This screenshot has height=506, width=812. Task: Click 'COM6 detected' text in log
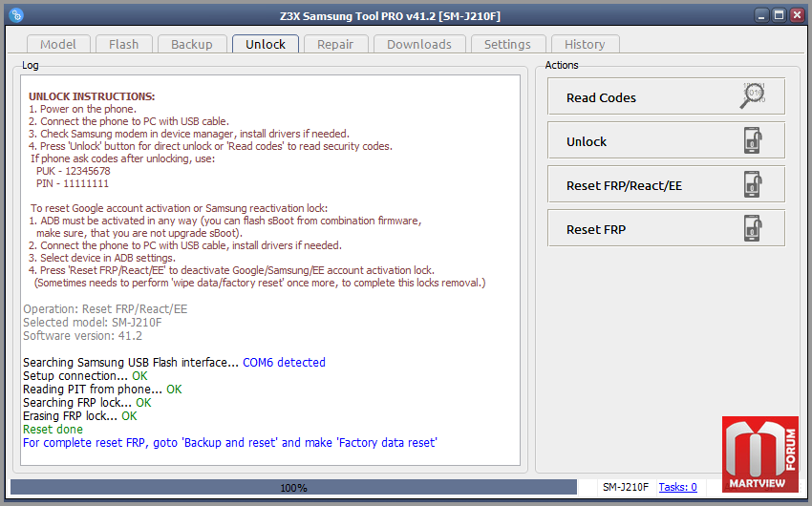(x=285, y=363)
